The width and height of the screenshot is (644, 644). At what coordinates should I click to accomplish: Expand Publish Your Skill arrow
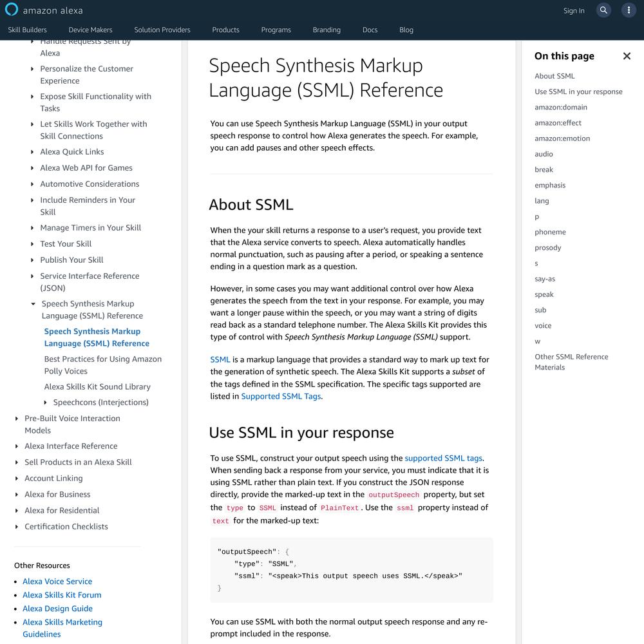click(x=32, y=260)
